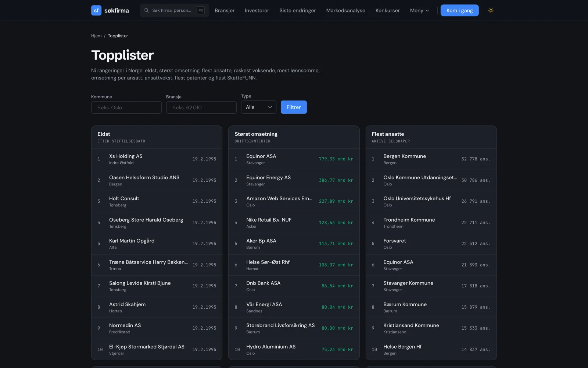Screen dimensions: 588x368
Task: Open Bærum Kommune entry
Action: (431, 307)
